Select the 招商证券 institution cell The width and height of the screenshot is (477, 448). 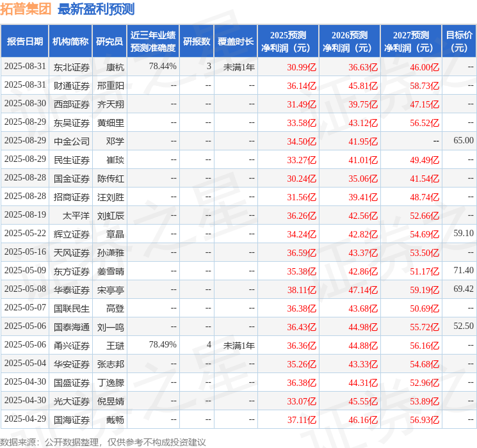point(72,197)
